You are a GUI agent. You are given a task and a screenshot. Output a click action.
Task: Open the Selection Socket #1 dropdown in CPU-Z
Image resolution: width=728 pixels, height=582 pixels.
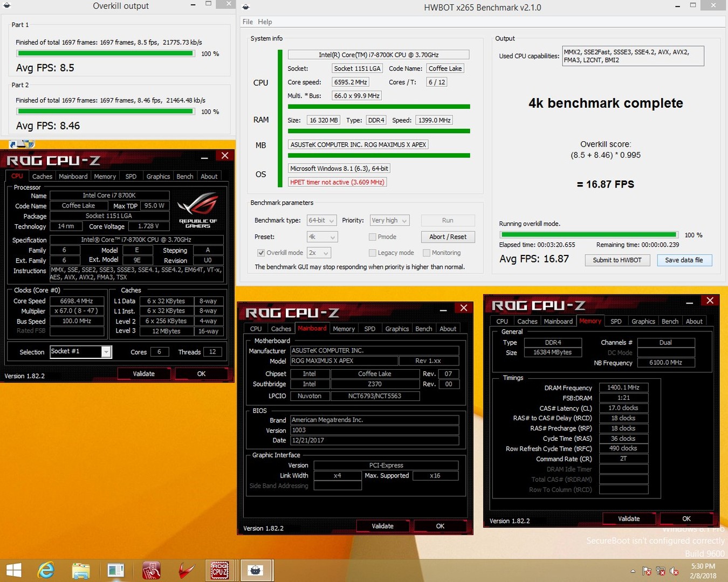(x=80, y=351)
